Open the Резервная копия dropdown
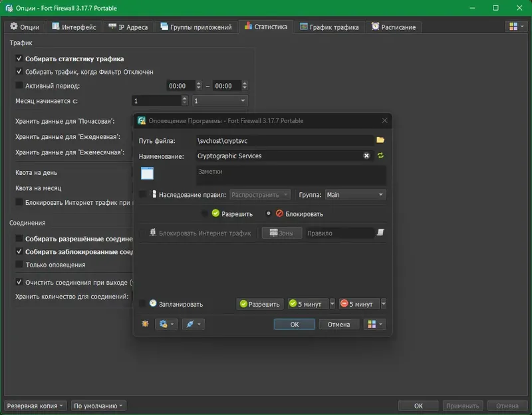This screenshot has width=532, height=415. click(35, 406)
